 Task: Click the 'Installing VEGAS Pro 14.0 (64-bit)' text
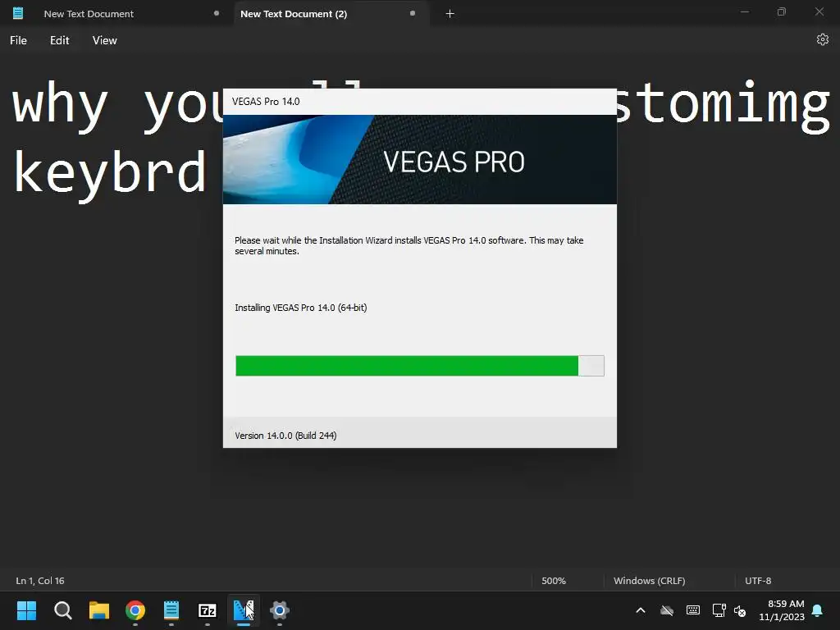300,308
